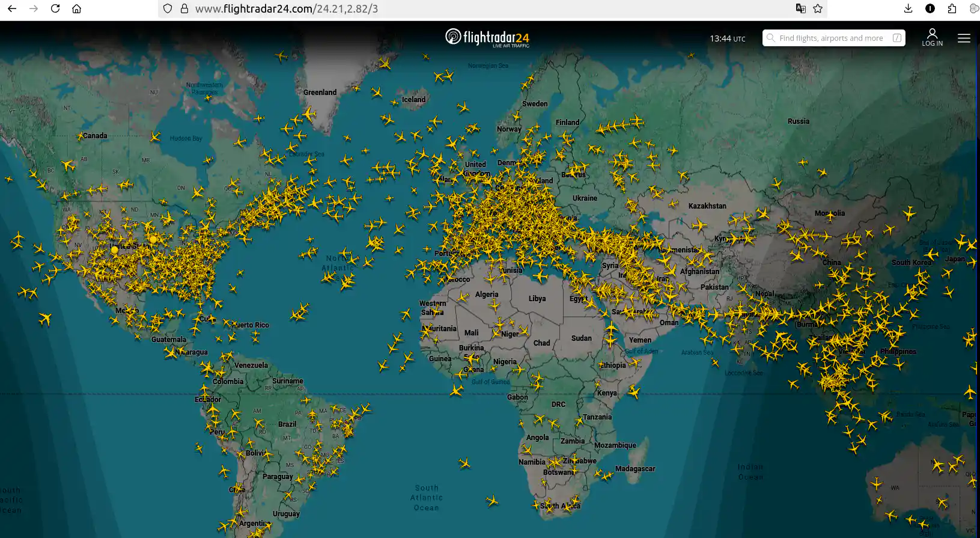Click the search magnifier icon
The image size is (980, 538).
[x=770, y=38]
